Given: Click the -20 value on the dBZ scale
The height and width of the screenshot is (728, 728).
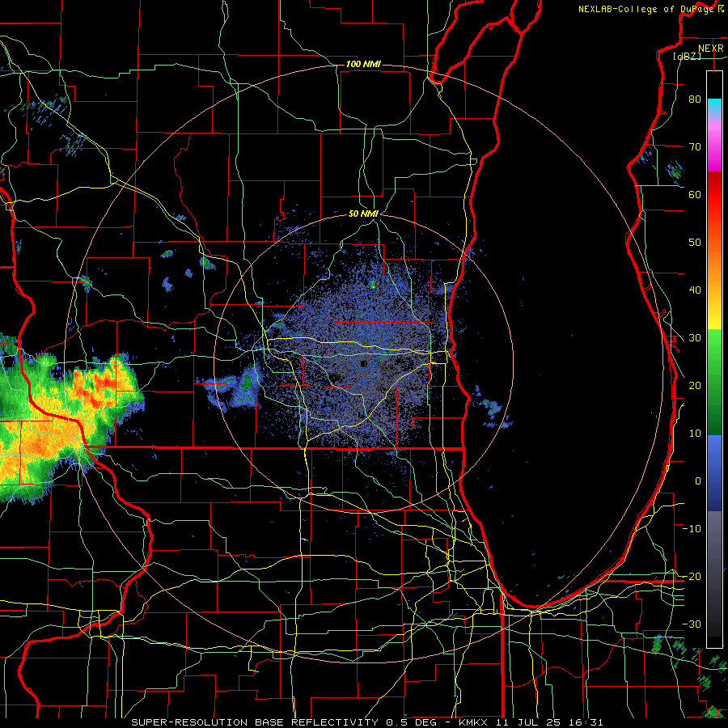Looking at the screenshot, I should 692,577.
